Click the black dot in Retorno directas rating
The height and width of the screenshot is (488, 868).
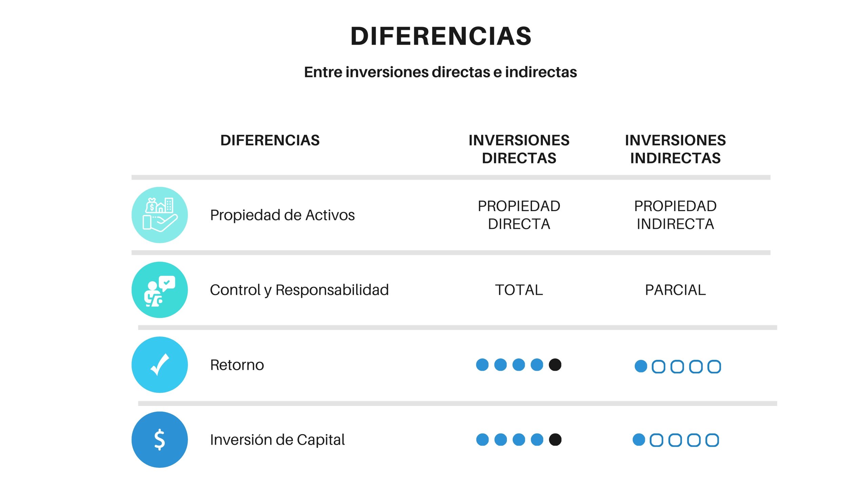[x=555, y=365]
